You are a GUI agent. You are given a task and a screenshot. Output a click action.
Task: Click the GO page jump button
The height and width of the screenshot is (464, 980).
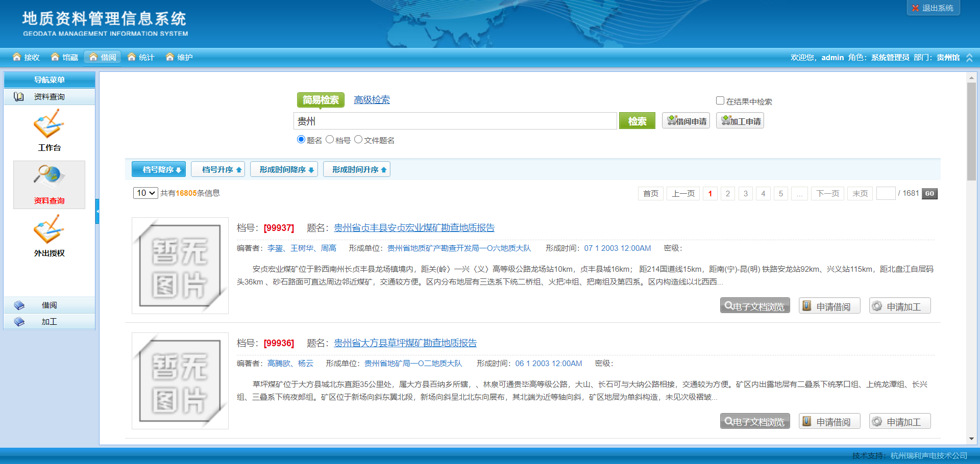(x=929, y=194)
